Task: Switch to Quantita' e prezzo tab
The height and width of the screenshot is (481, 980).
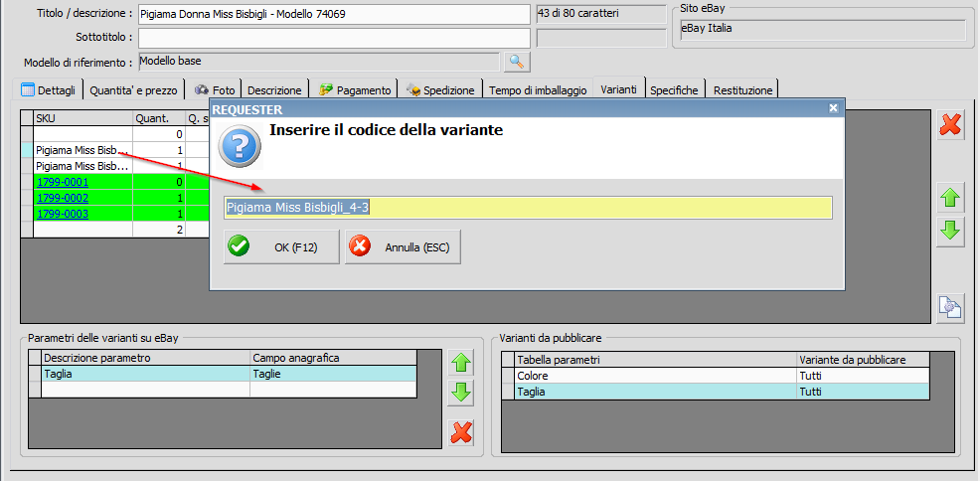Action: tap(133, 90)
